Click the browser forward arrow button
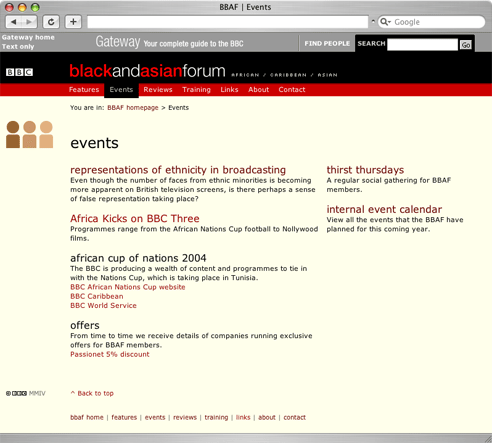This screenshot has width=492, height=443. click(x=29, y=22)
